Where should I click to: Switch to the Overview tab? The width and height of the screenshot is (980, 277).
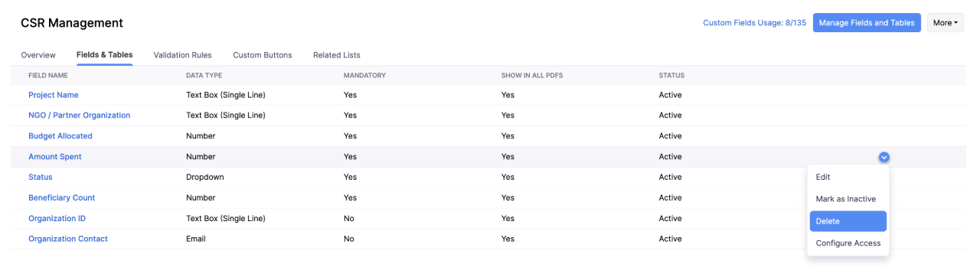(38, 55)
